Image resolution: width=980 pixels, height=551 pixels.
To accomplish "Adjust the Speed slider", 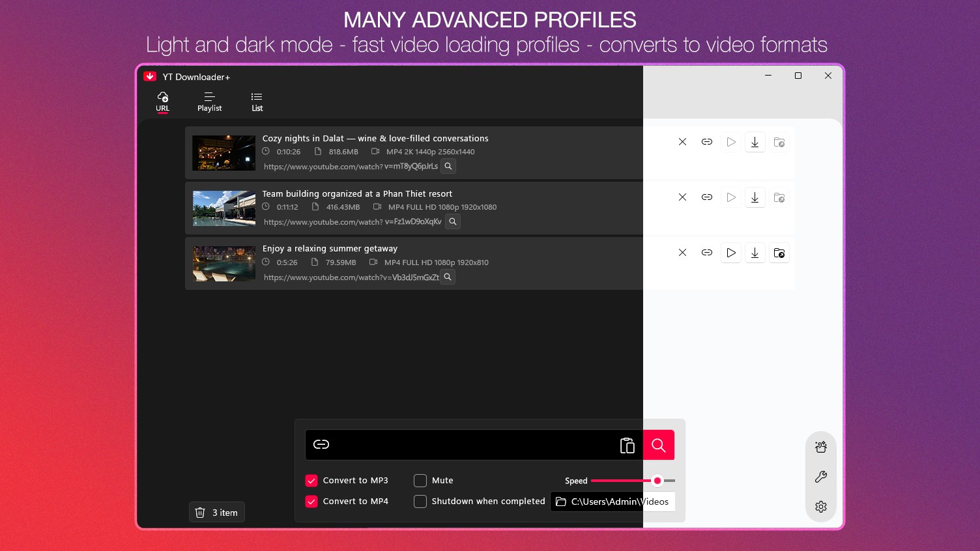I will [x=657, y=480].
